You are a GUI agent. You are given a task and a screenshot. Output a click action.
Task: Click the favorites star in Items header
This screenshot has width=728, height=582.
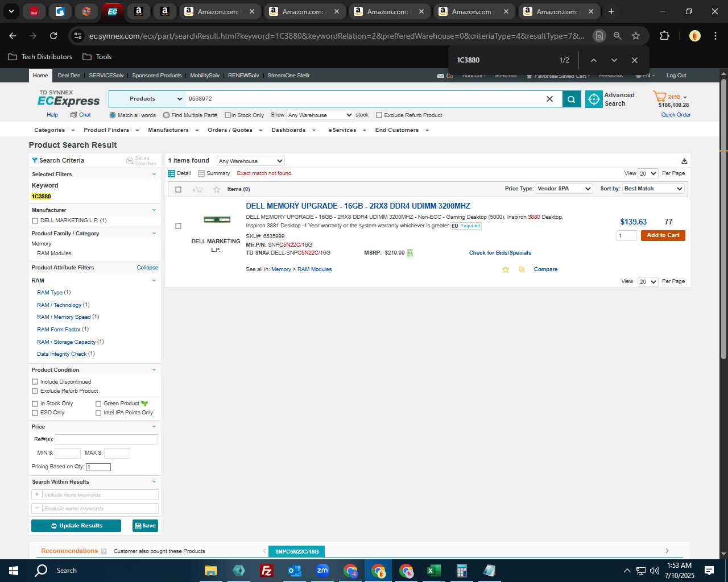point(216,189)
